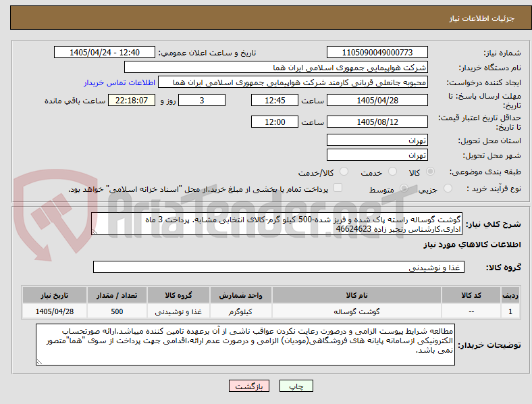
Task: Click the تعداد / مقدار column header
Action: [117, 295]
